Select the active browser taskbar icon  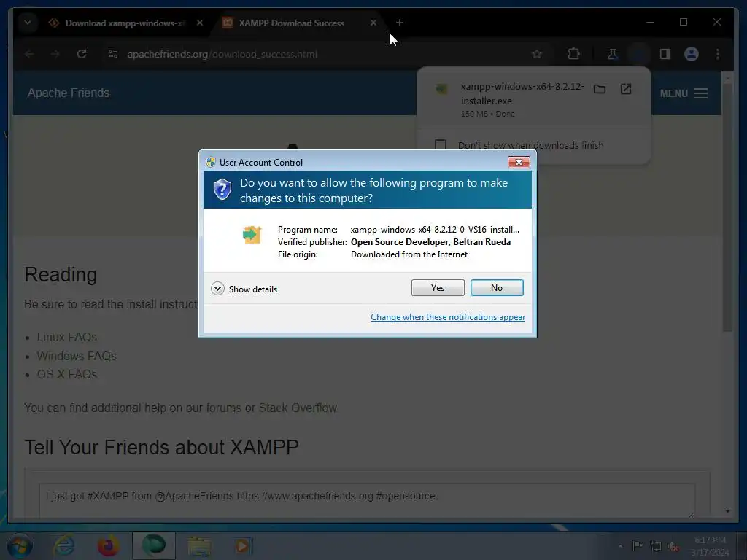point(154,545)
